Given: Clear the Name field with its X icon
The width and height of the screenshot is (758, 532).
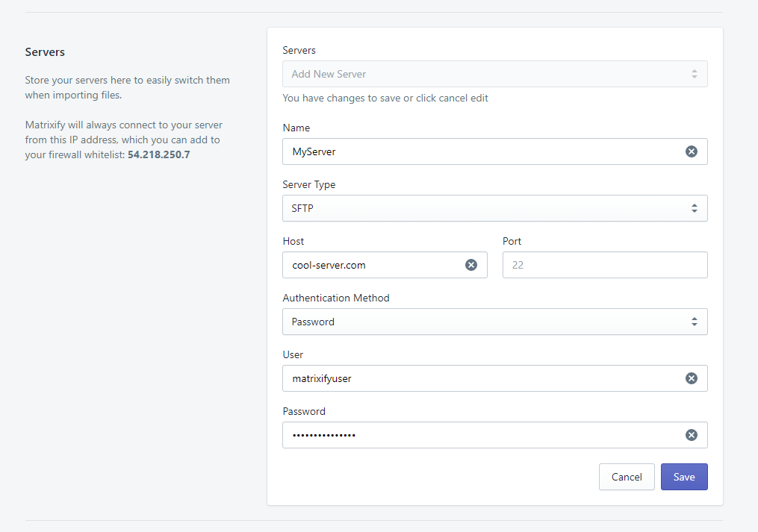Looking at the screenshot, I should [691, 151].
